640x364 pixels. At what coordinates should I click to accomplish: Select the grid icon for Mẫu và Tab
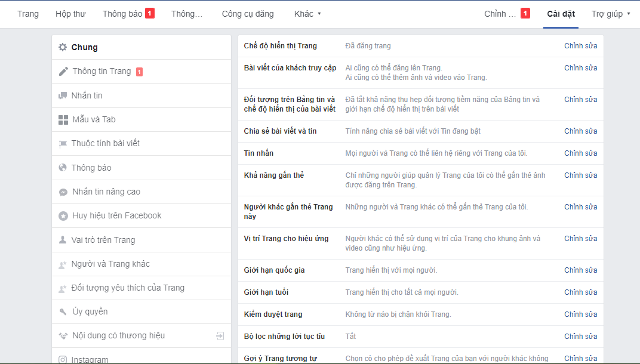63,119
